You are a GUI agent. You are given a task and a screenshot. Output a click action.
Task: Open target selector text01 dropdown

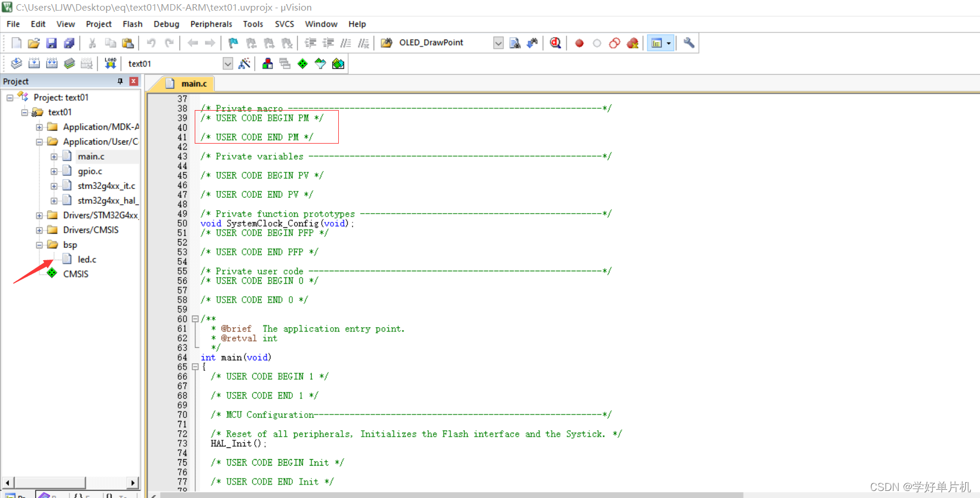pyautogui.click(x=228, y=64)
